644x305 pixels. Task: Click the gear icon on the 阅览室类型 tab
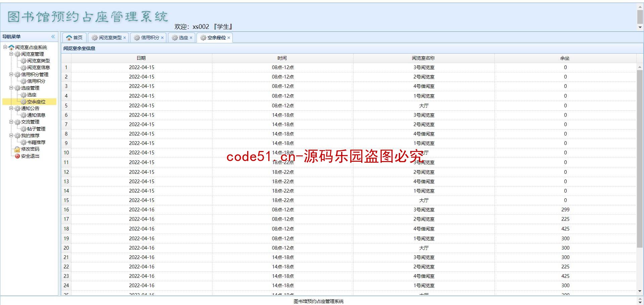[x=95, y=38]
